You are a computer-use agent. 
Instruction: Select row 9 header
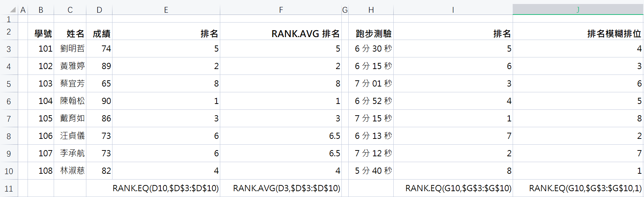(9, 154)
